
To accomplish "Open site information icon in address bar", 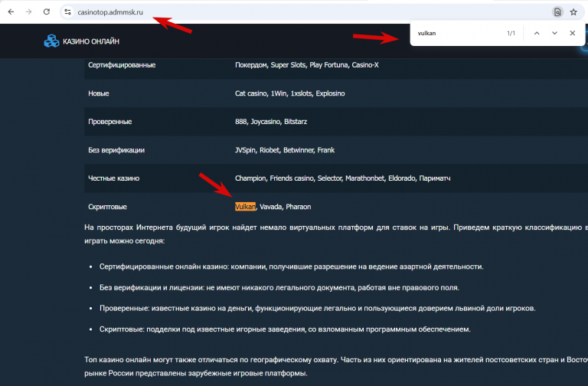I will click(x=67, y=12).
